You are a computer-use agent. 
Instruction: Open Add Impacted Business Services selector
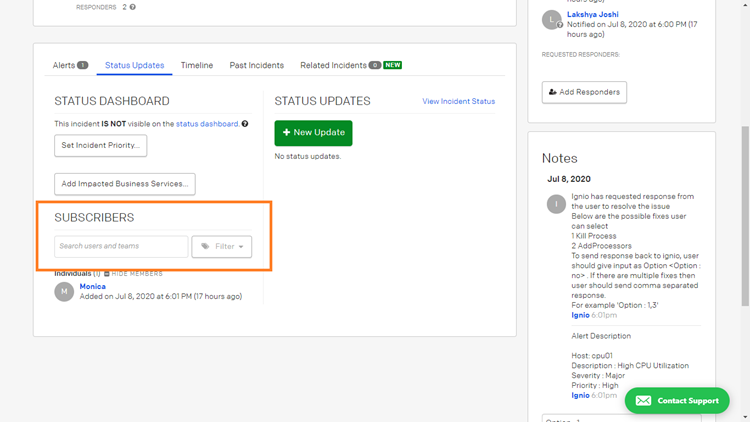pos(125,184)
